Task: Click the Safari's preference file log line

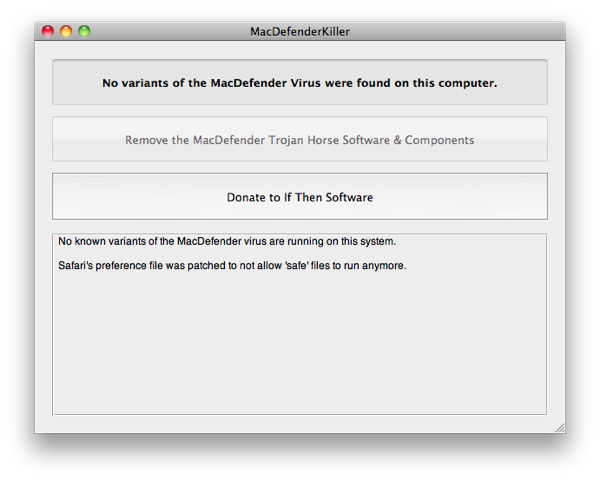Action: (x=232, y=265)
